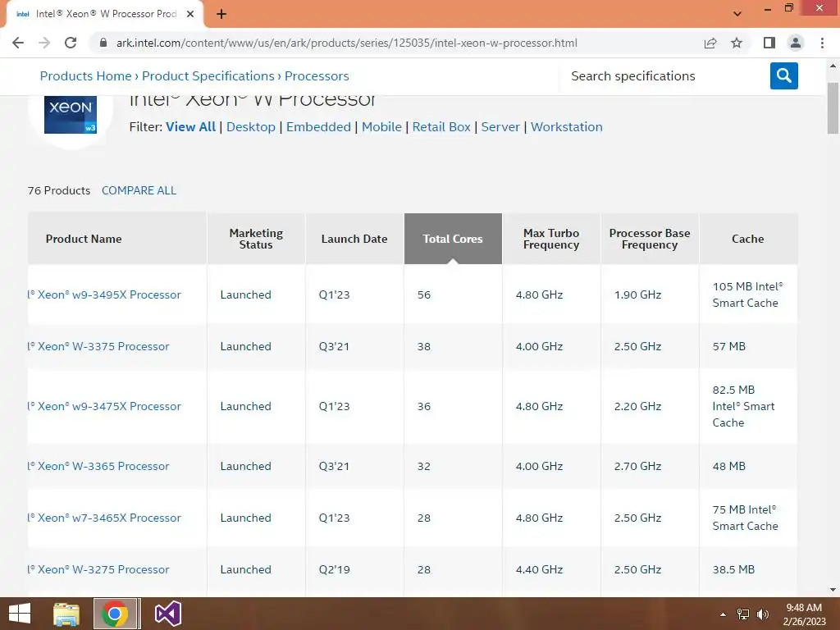Open File Explorer from the taskbar
This screenshot has width=840, height=630.
(66, 614)
